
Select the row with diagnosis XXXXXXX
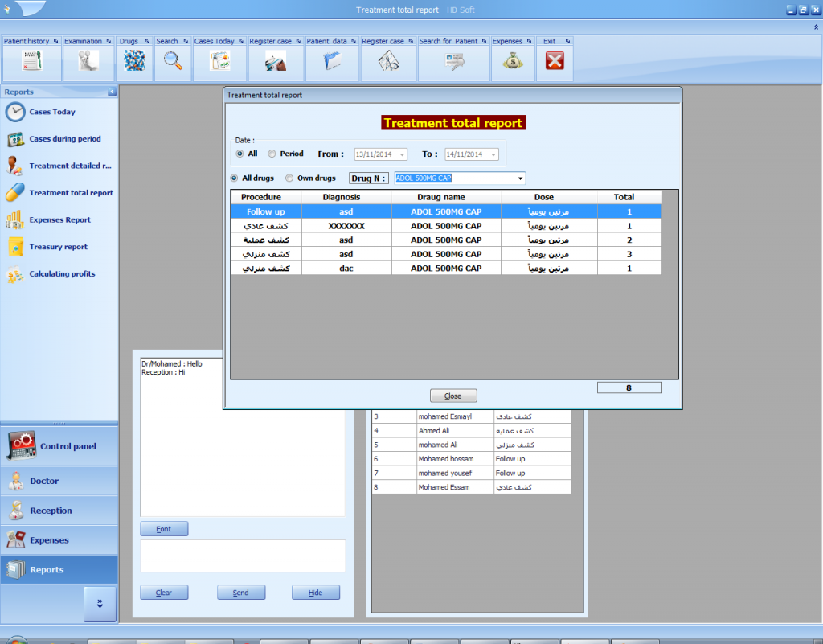446,226
